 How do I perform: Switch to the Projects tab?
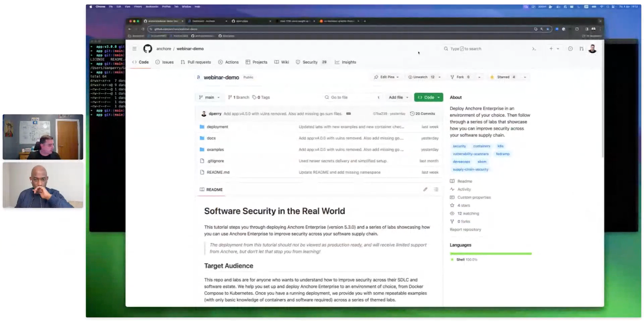tap(256, 62)
